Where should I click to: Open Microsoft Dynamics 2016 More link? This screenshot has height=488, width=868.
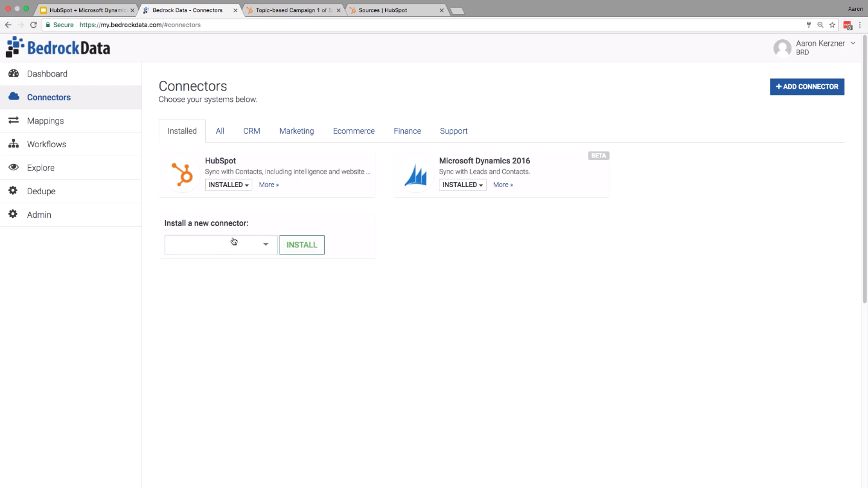(503, 185)
